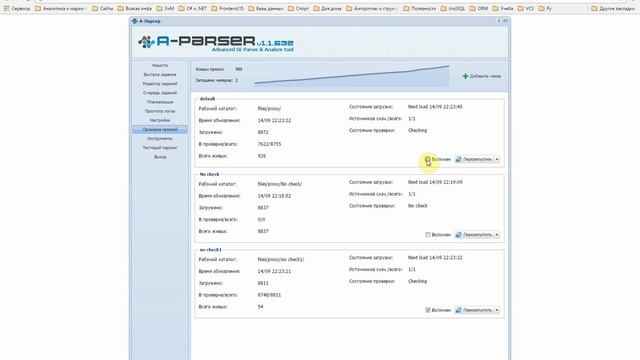Open the (no)SQL bookmark folder
Screen dimensions: 640x360
453,8
